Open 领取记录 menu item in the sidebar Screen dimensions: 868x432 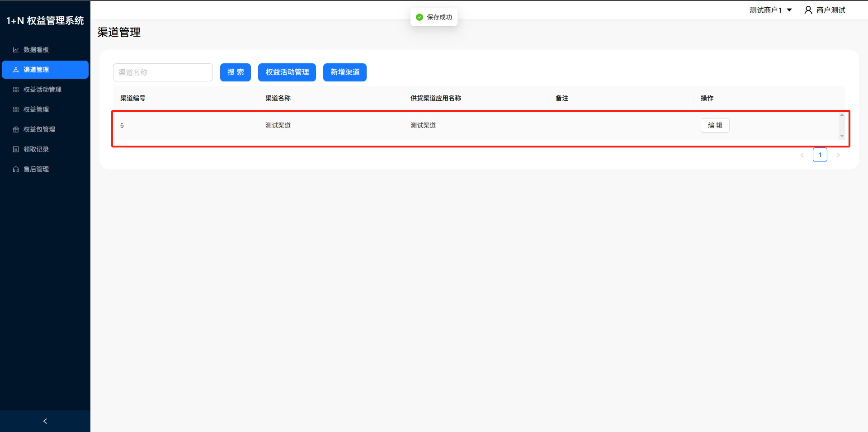[x=36, y=149]
